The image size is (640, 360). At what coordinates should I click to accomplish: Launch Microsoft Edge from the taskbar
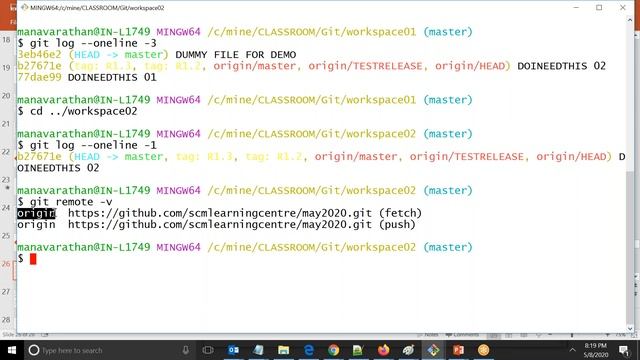pyautogui.click(x=309, y=350)
